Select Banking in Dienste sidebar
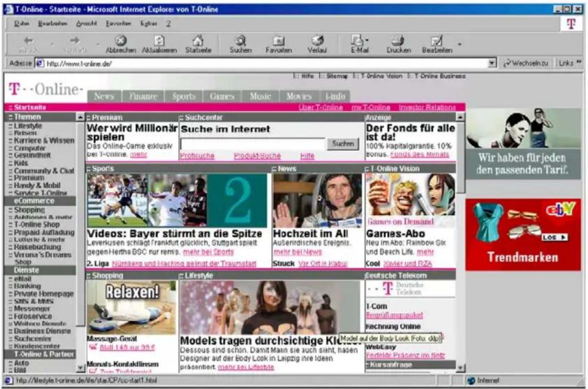Screen dimensions: 588x389 pos(27,286)
